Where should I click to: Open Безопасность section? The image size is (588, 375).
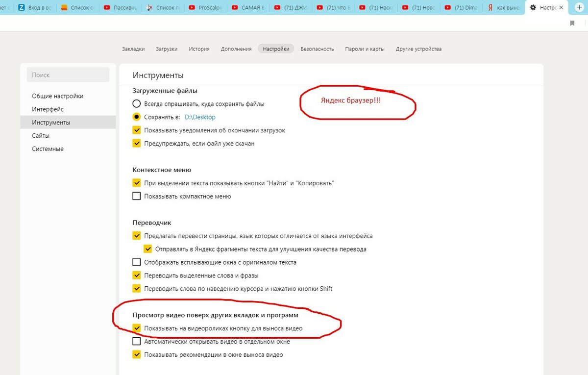tap(317, 49)
